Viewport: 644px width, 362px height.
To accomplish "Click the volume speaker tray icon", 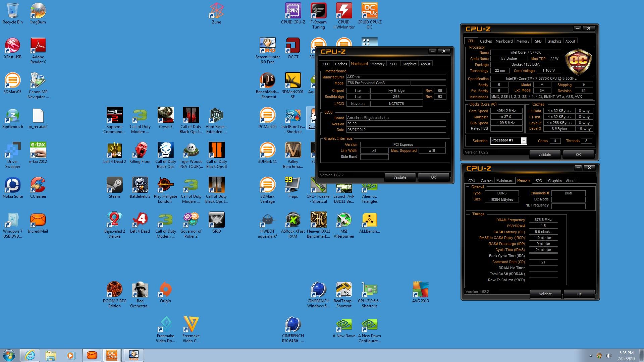I will [x=609, y=355].
